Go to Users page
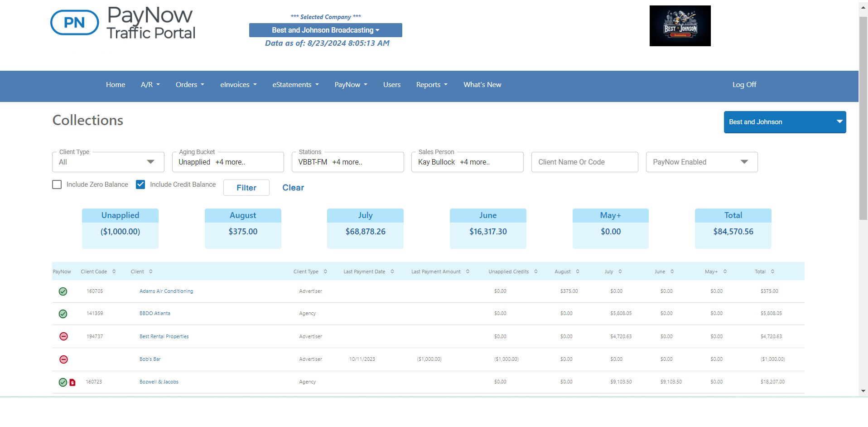Viewport: 868px width, 427px height. (x=392, y=85)
